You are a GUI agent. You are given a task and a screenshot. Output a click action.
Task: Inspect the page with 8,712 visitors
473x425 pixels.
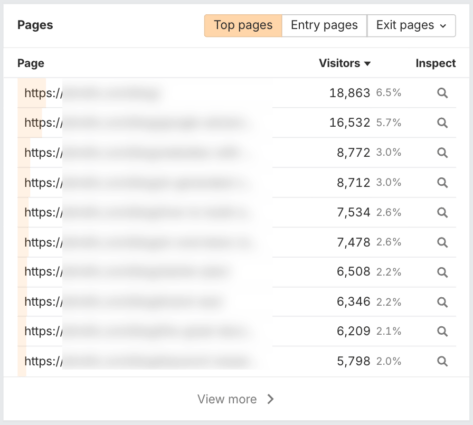(x=442, y=183)
